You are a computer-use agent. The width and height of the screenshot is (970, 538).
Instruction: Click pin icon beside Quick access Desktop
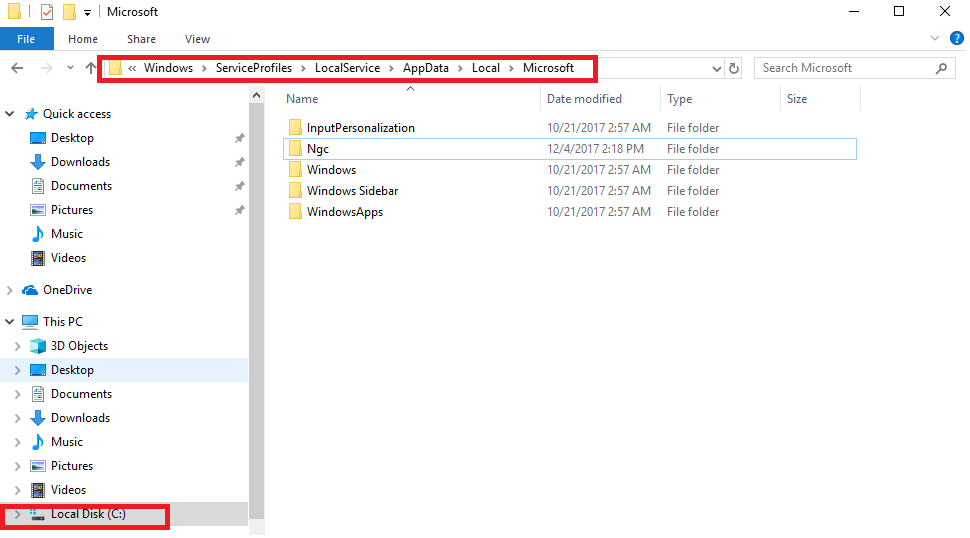(239, 138)
